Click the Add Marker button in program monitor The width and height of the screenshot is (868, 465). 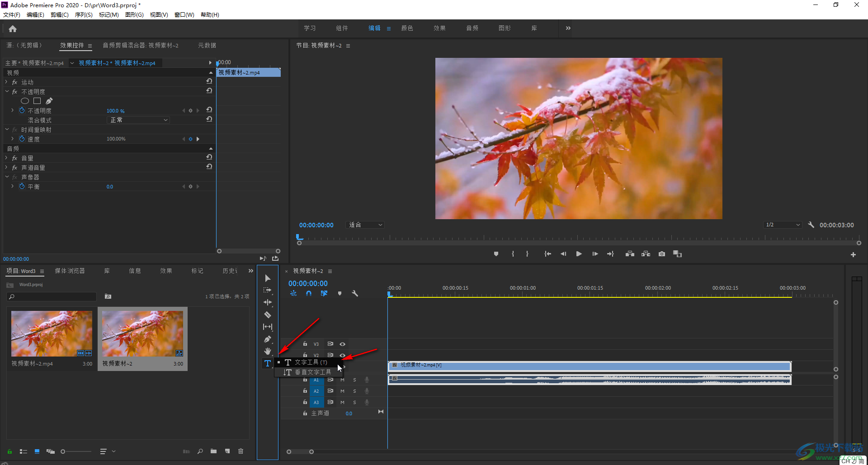click(496, 254)
